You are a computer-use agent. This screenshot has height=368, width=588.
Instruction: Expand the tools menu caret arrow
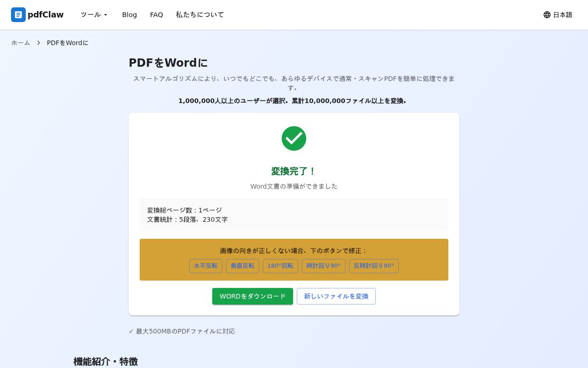[106, 15]
